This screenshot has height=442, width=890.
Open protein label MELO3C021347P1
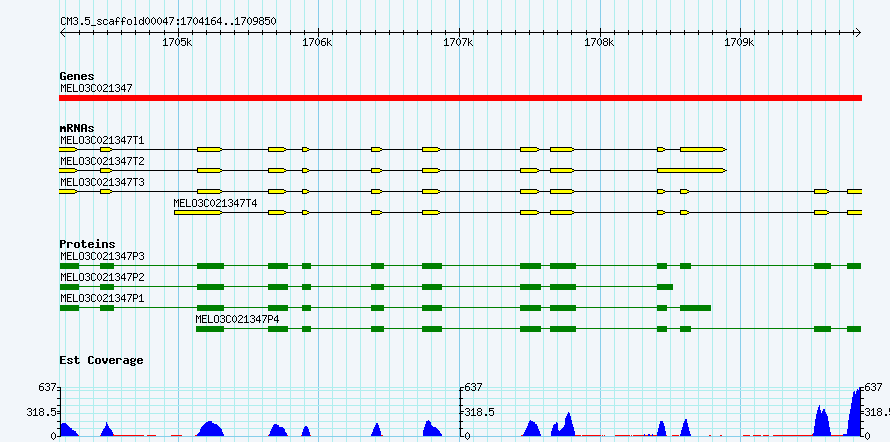(102, 298)
